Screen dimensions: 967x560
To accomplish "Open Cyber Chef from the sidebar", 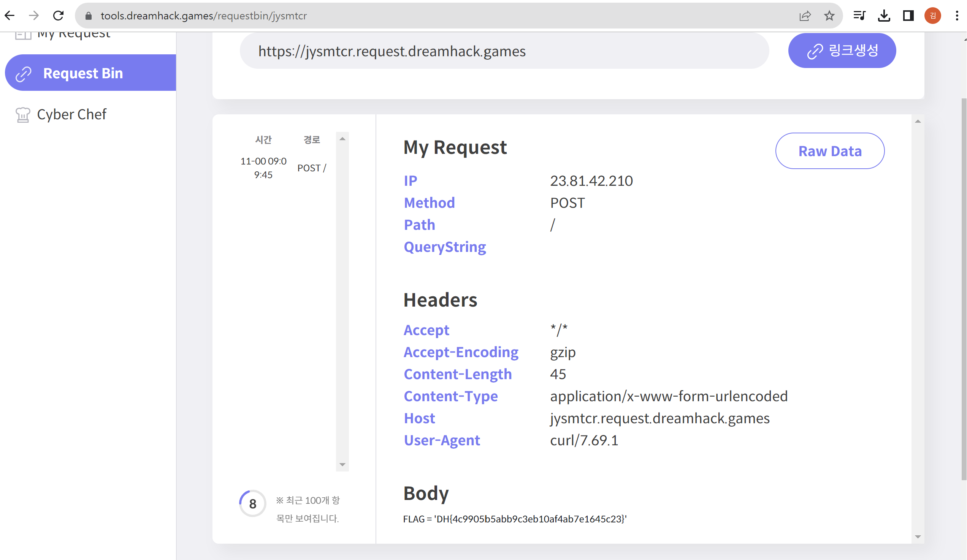I will click(x=71, y=114).
